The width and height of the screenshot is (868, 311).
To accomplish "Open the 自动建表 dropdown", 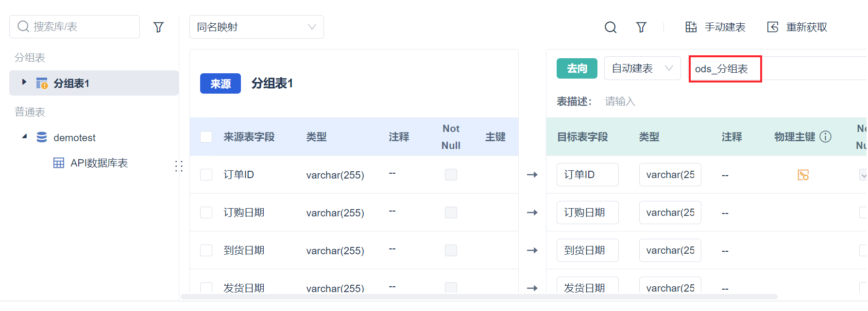I will [642, 68].
